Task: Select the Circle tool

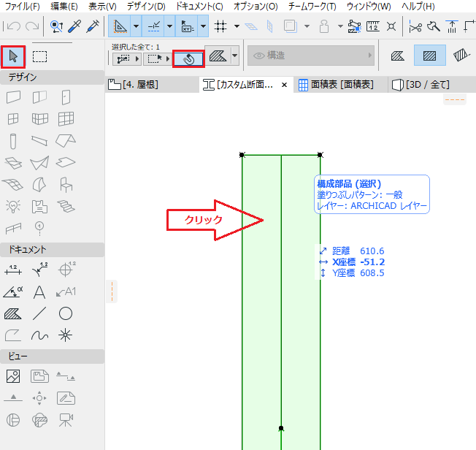Action: [x=66, y=313]
